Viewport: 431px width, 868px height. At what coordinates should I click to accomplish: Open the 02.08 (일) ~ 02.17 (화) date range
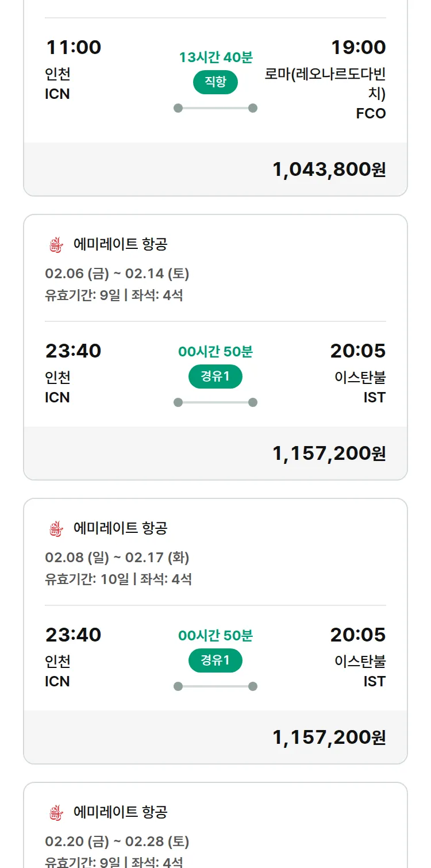[117, 558]
